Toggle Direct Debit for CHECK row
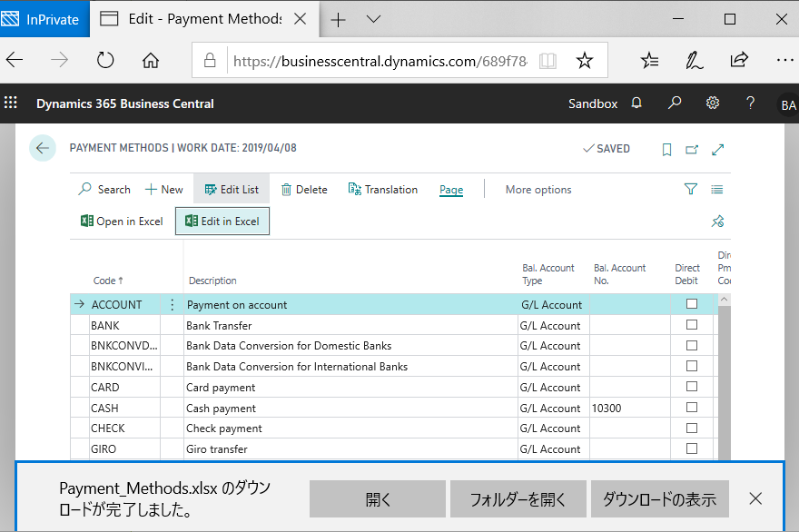Screen dimensions: 799x532 (692, 428)
